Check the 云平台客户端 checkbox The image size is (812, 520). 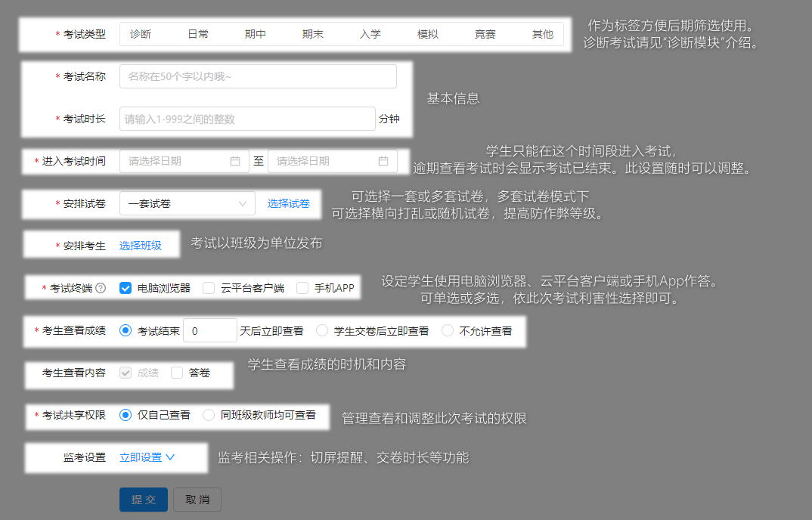pyautogui.click(x=209, y=288)
